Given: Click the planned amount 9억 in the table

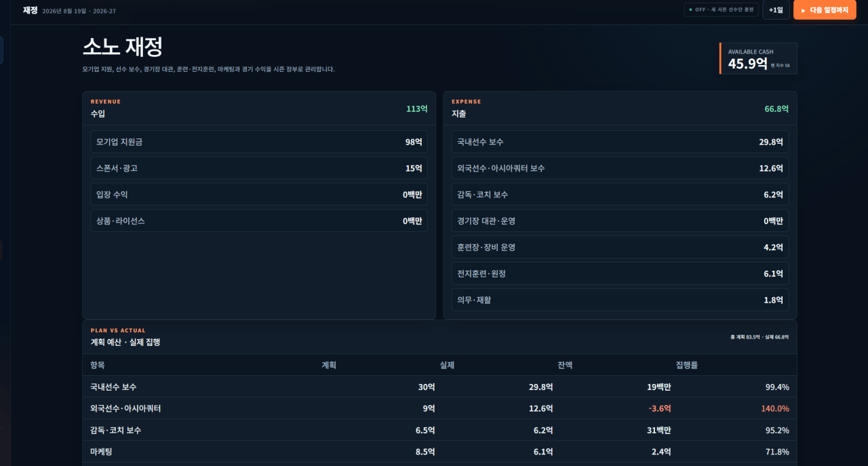Looking at the screenshot, I should coord(429,408).
